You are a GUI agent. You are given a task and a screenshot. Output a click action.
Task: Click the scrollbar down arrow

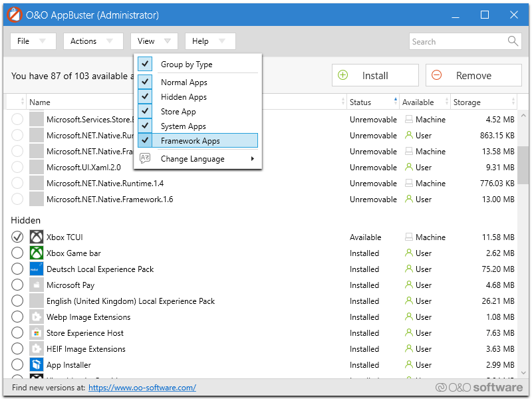click(x=523, y=372)
